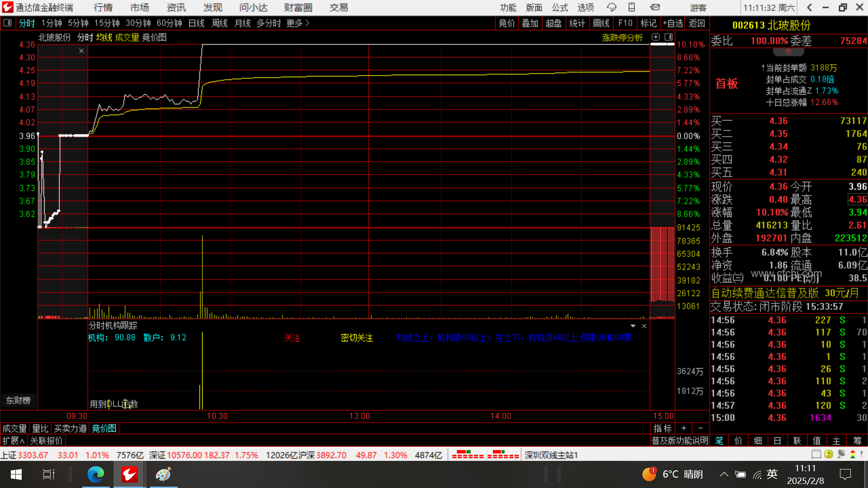Click the back arrow icon near window controls

810,7
